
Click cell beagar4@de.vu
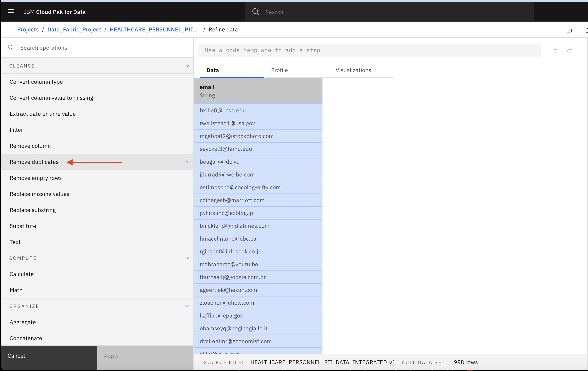(258, 162)
